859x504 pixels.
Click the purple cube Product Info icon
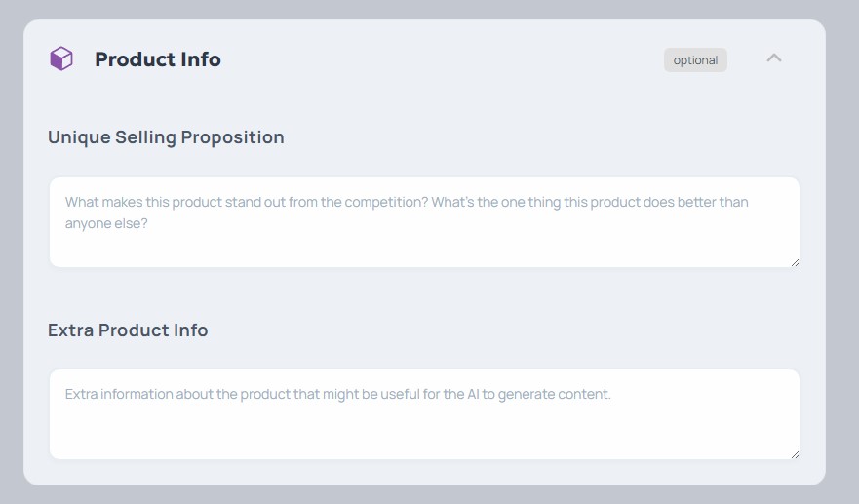click(61, 59)
